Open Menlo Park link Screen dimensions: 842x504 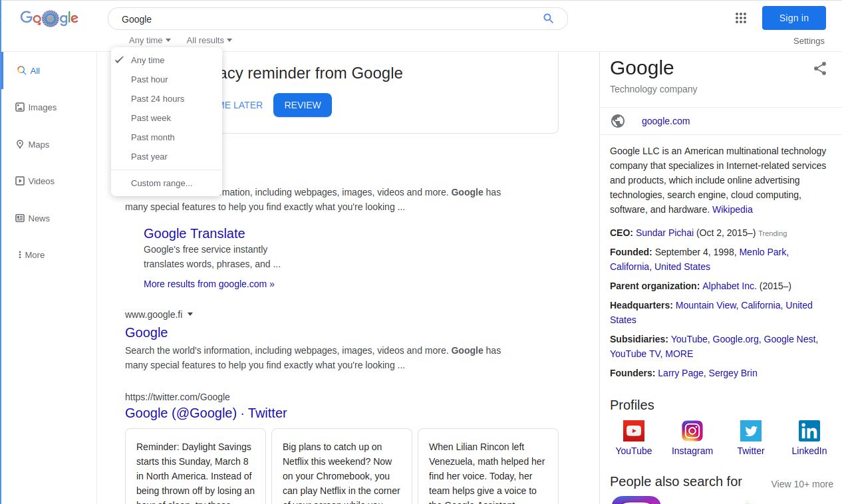(x=763, y=252)
